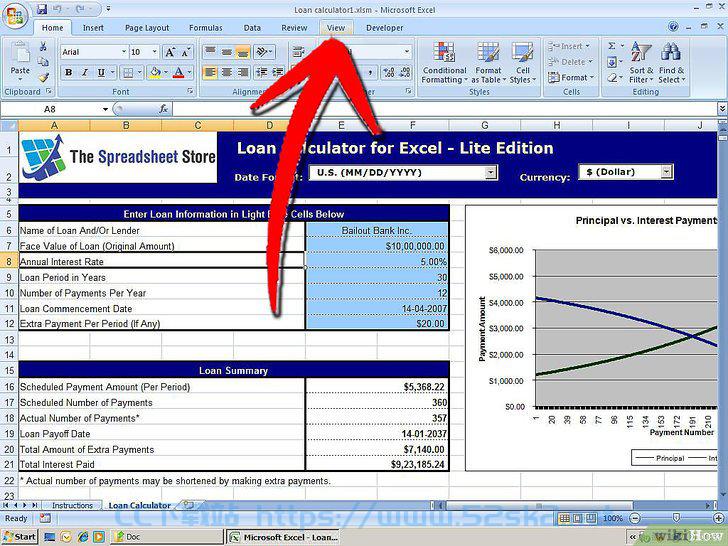
Task: Open Format menu in Cells group
Action: click(572, 78)
